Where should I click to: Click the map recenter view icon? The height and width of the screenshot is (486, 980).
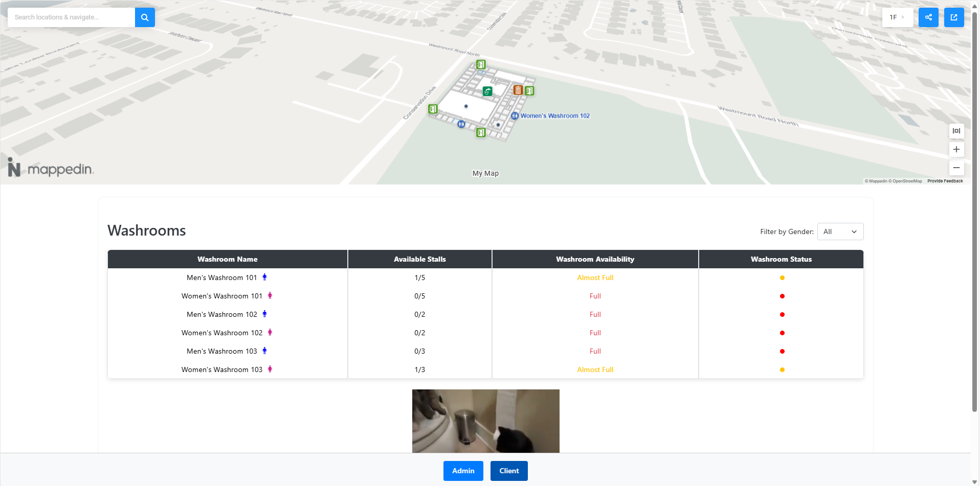coord(956,131)
